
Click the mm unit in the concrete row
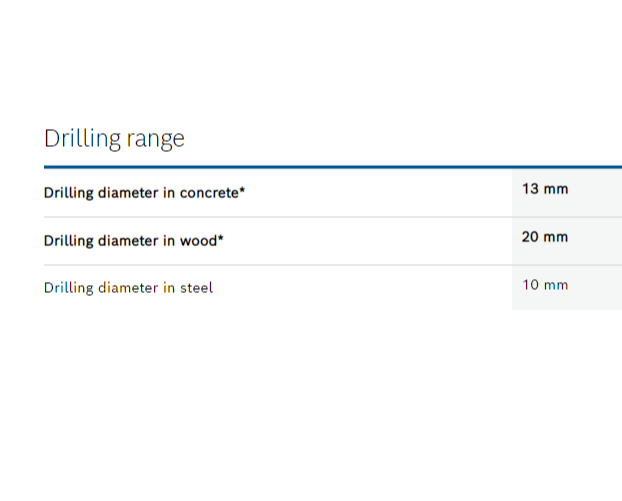(x=556, y=188)
